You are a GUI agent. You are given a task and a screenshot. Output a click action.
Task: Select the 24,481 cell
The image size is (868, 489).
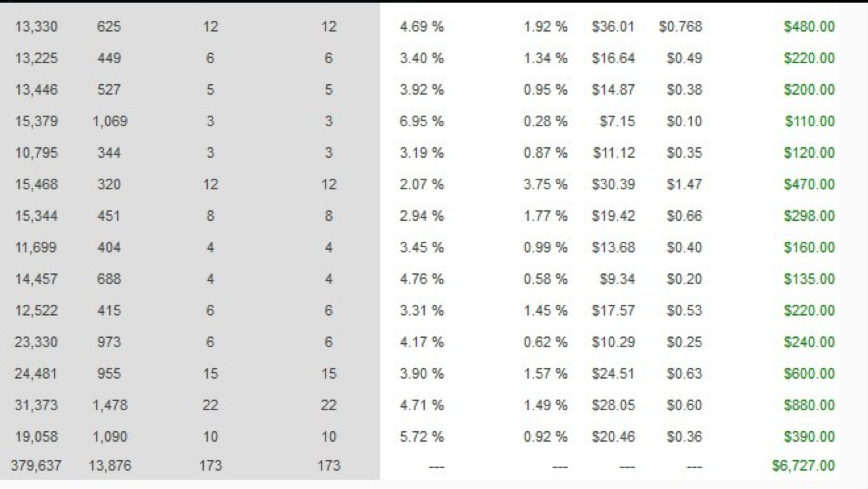[x=36, y=374]
